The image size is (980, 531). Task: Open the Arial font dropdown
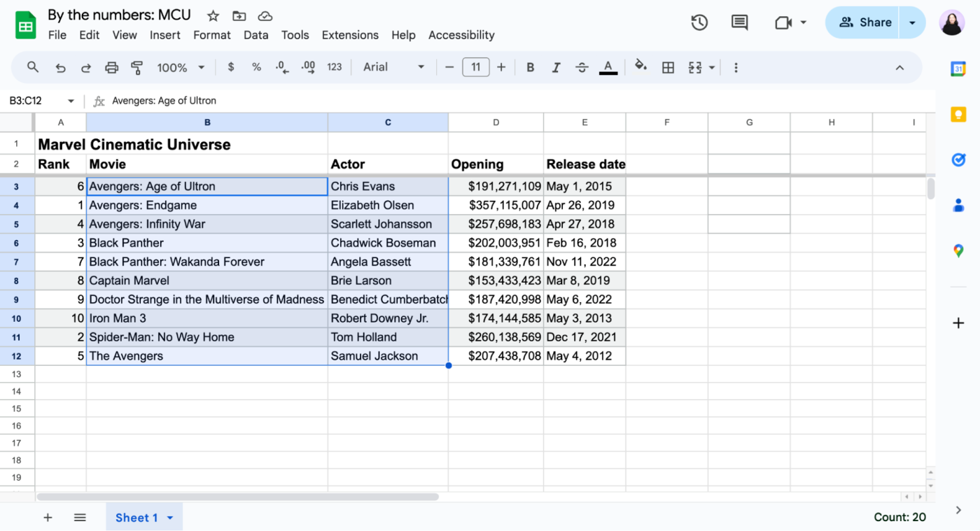393,67
